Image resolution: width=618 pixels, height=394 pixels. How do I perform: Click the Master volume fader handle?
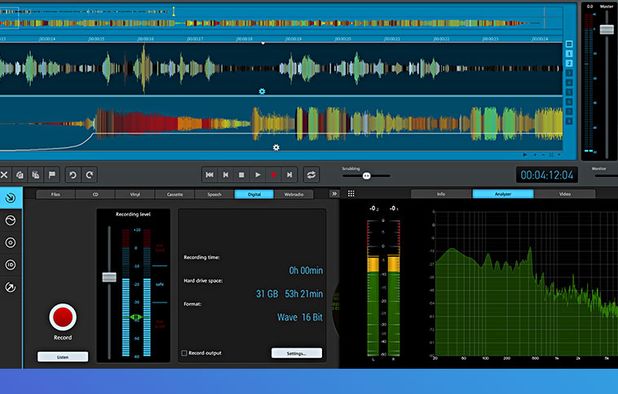tap(607, 29)
